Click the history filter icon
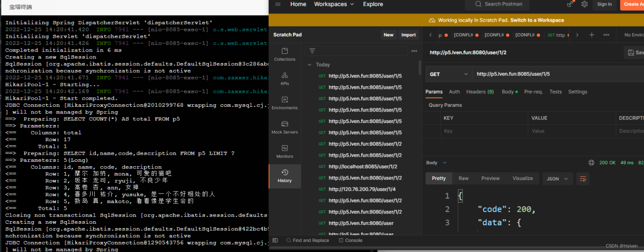The height and width of the screenshot is (252, 644). point(312,51)
